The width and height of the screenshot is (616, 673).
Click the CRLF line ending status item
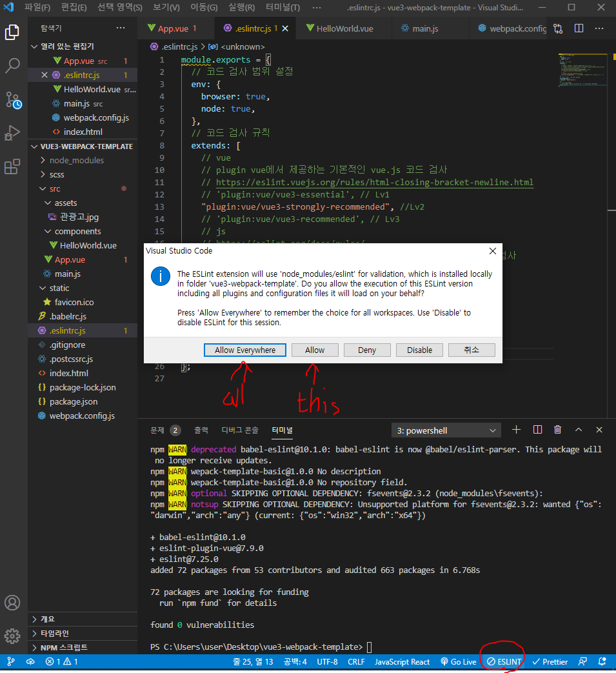(355, 661)
